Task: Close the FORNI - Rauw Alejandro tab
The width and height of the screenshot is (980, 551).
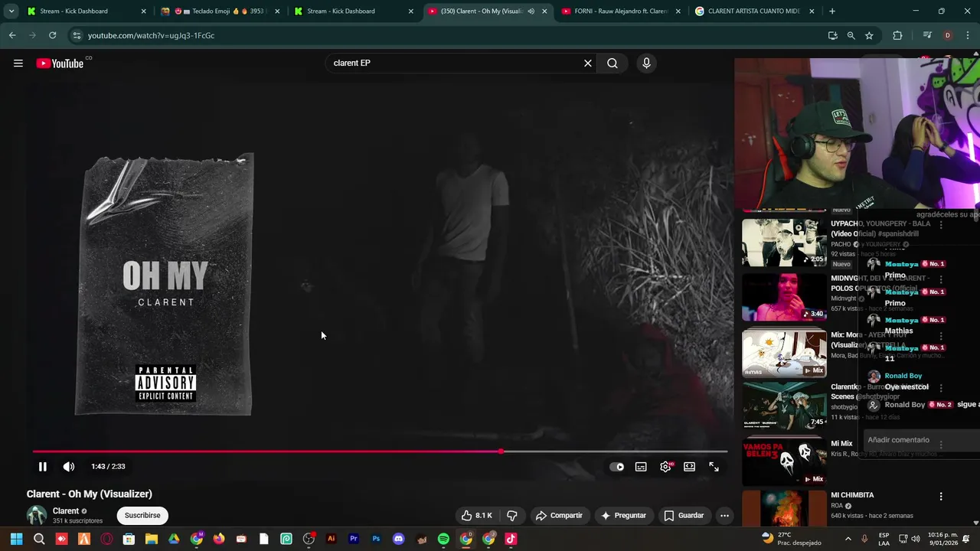Action: (x=678, y=11)
